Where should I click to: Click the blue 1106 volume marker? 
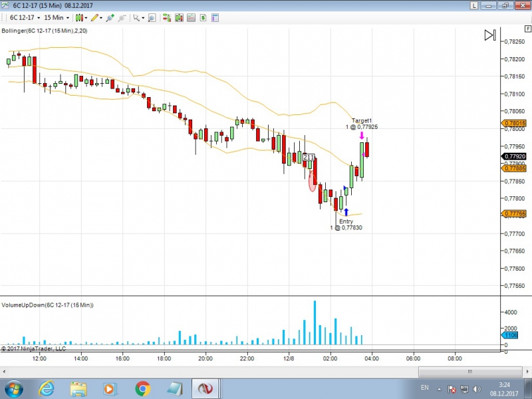click(510, 335)
